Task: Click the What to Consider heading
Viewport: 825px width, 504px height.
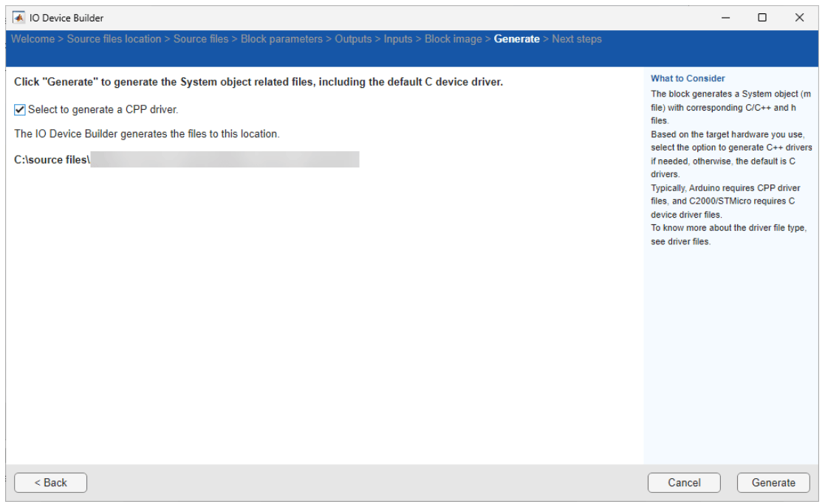Action: pos(688,78)
